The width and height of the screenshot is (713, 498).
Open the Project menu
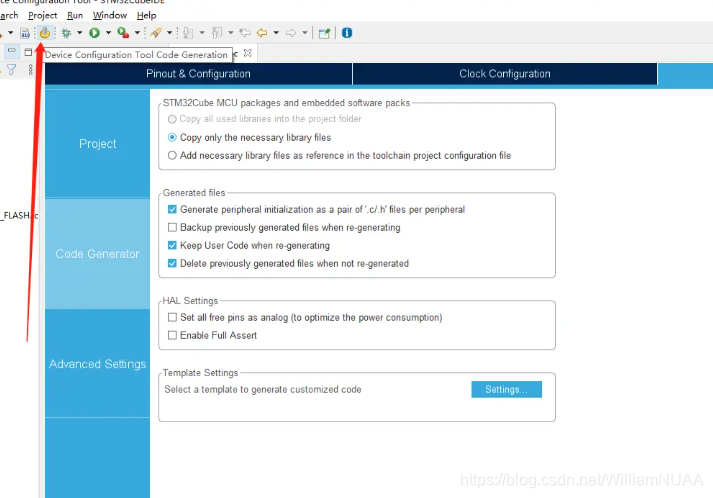[42, 15]
